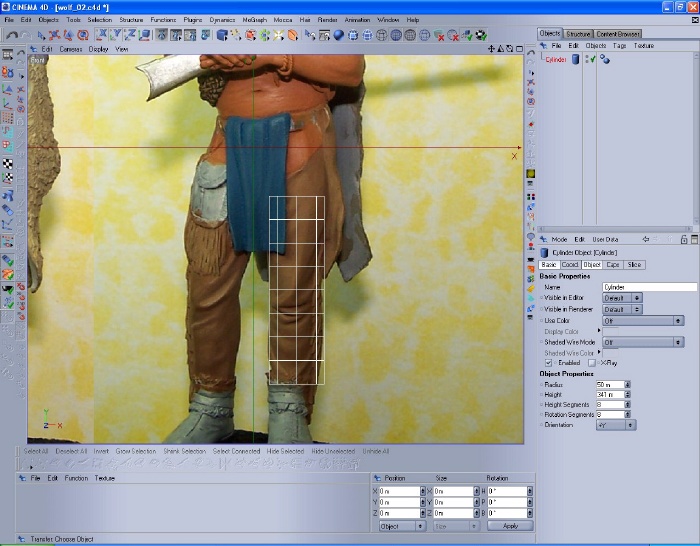Image resolution: width=700 pixels, height=546 pixels.
Task: Click the back arrow in Attributes panel
Action: pyautogui.click(x=646, y=240)
